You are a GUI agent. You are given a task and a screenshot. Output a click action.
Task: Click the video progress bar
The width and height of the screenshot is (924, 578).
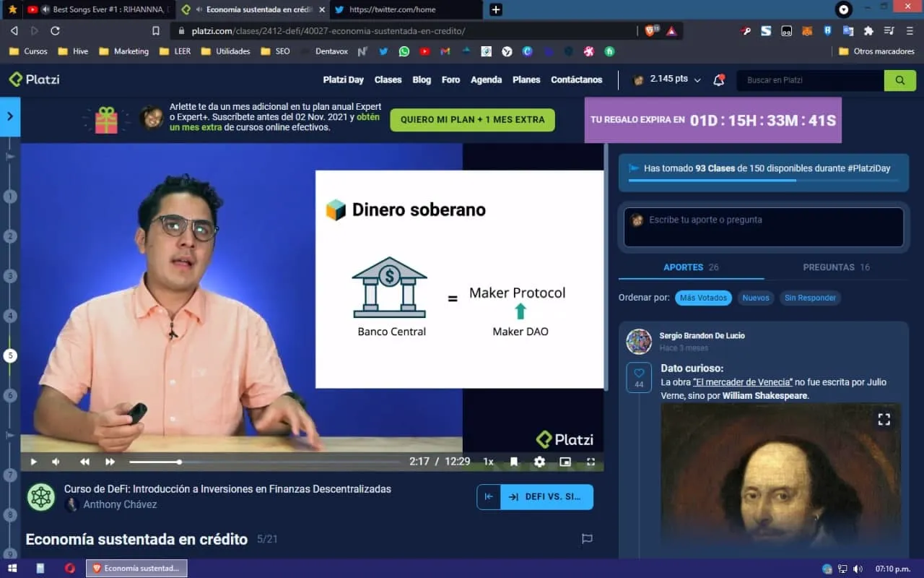click(x=264, y=462)
